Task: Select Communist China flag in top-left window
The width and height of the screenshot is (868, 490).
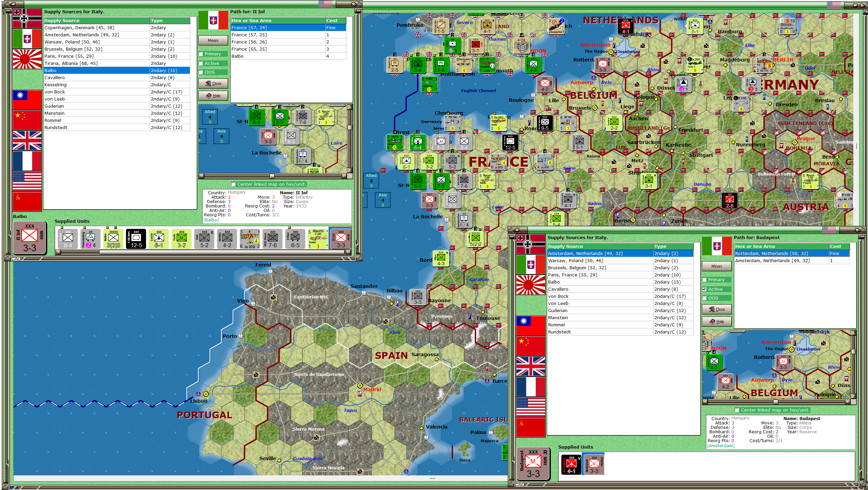Action: pos(27,120)
